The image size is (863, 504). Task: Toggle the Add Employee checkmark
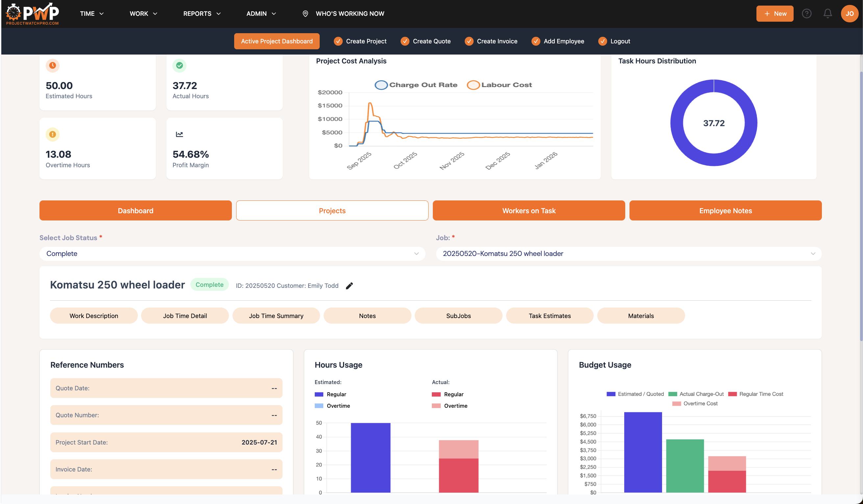536,41
